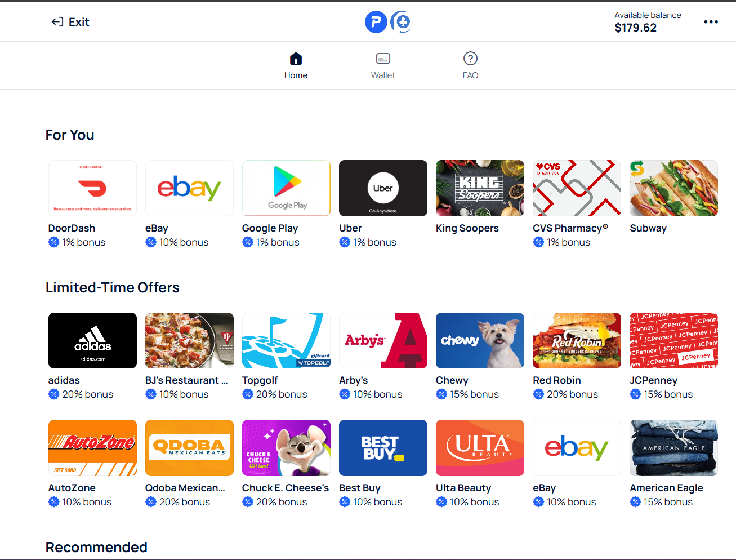Click the bonus badge icon under DoorDash
This screenshot has width=736, height=560.
pos(53,242)
